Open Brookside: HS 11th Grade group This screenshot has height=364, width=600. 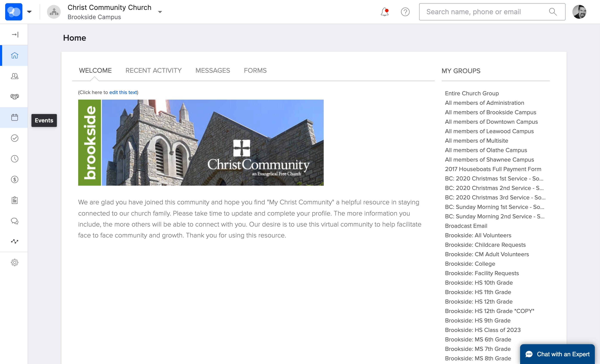coord(478,292)
